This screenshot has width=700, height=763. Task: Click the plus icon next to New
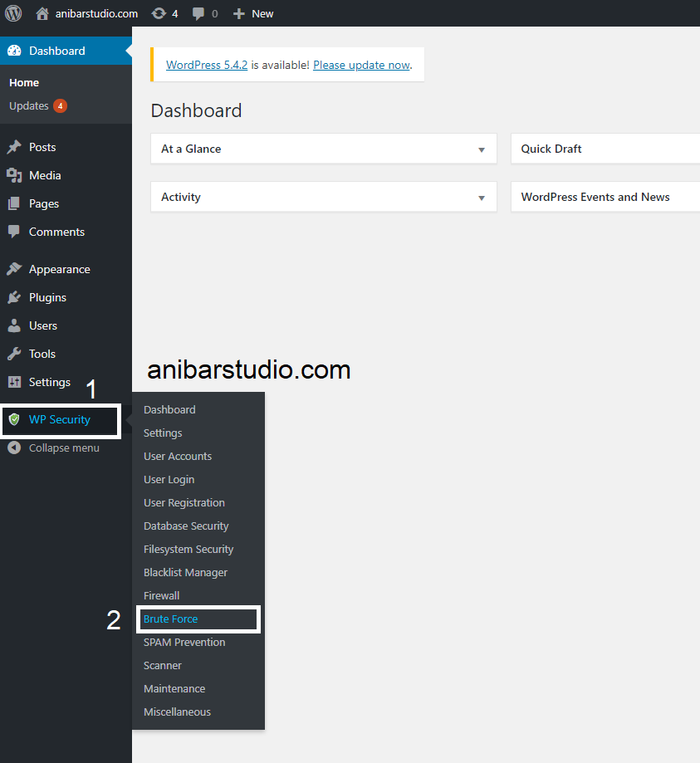238,13
